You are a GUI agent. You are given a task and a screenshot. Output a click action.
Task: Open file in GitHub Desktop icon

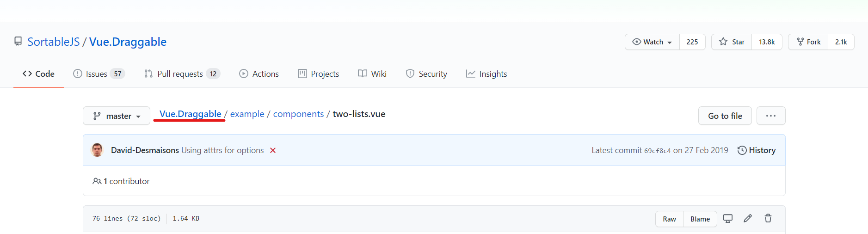(x=728, y=218)
